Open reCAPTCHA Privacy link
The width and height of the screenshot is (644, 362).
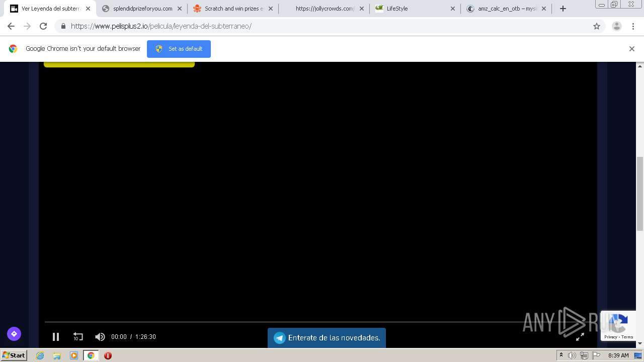click(x=610, y=337)
